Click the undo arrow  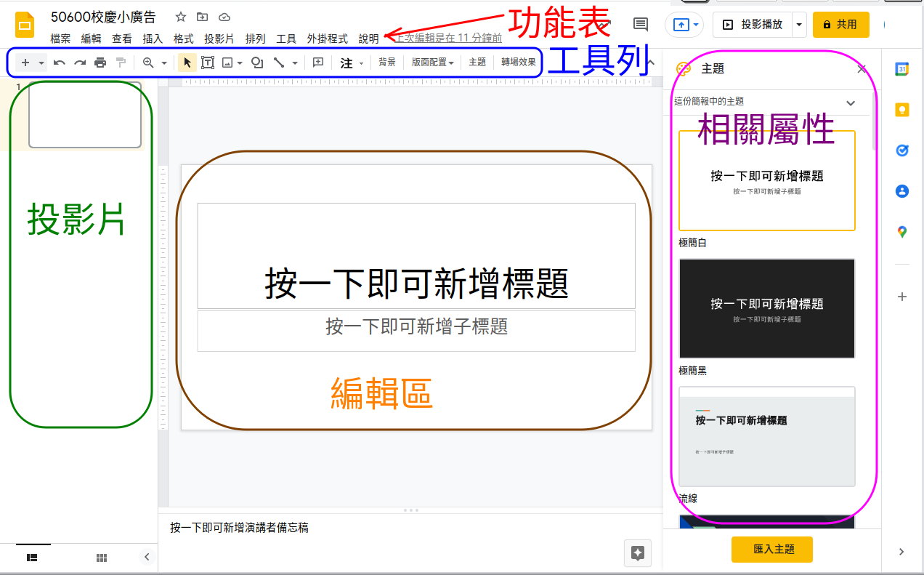pyautogui.click(x=60, y=63)
